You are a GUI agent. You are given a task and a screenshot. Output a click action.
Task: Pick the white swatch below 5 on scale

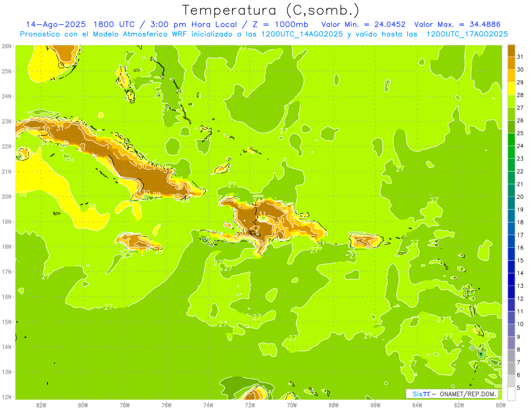coord(511,393)
